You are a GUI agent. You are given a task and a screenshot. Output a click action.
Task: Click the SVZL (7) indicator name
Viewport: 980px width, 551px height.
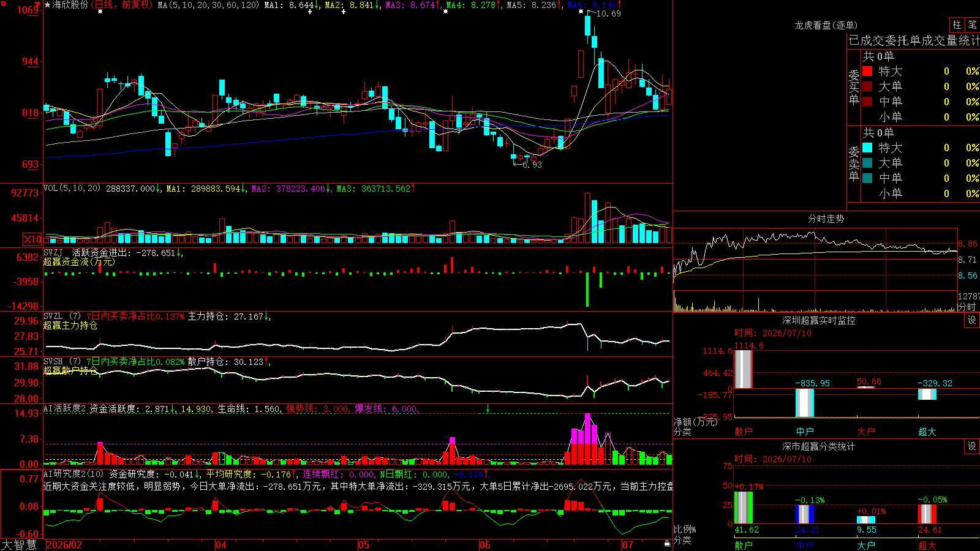pos(62,317)
